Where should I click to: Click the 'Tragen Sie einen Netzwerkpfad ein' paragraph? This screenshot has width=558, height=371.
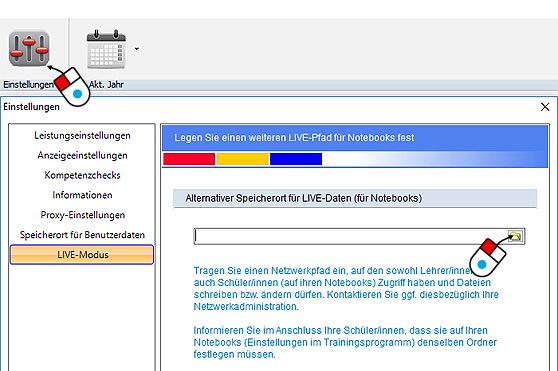pos(346,288)
